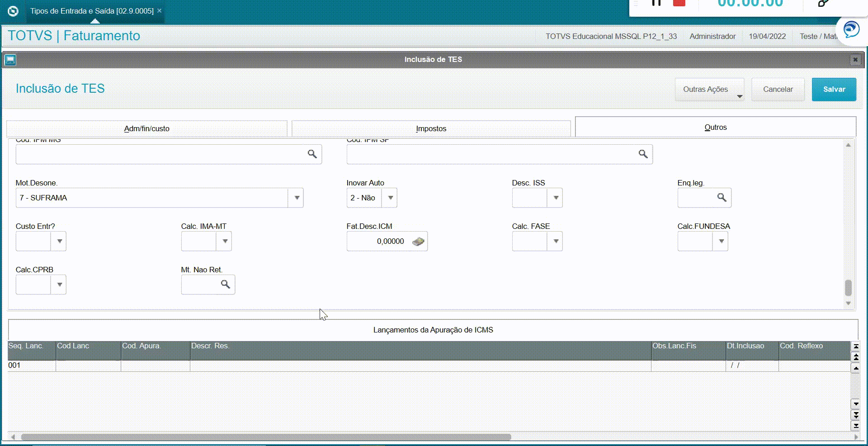Click the orange stop recording button
868x446 pixels.
tap(679, 3)
